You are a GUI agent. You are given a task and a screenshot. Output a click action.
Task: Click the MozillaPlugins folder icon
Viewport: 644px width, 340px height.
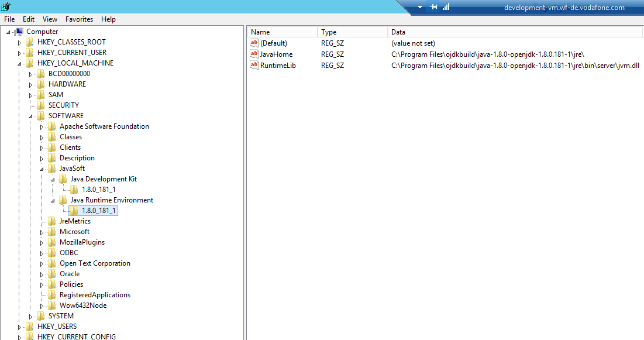(51, 242)
